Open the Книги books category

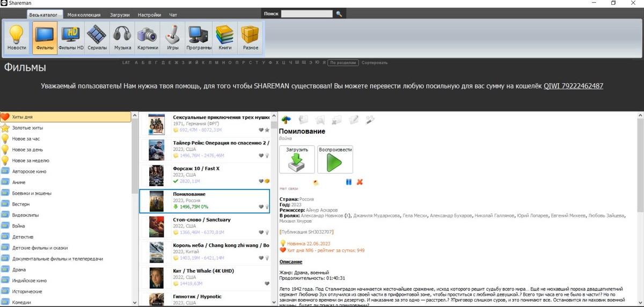click(x=225, y=38)
